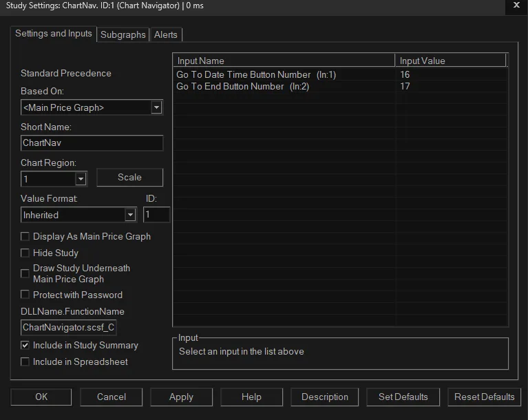Confirm with the OK button
528x420 pixels.
pos(41,397)
